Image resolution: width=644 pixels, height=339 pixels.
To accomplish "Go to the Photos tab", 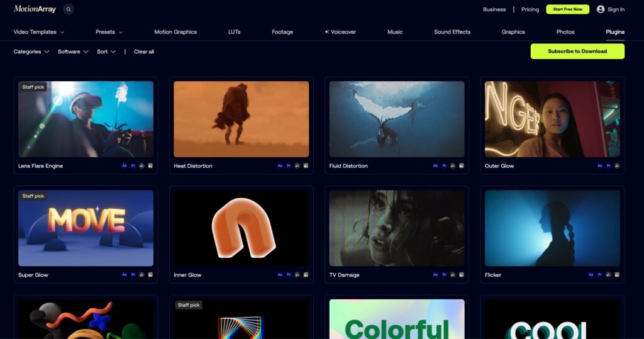I will [x=565, y=31].
